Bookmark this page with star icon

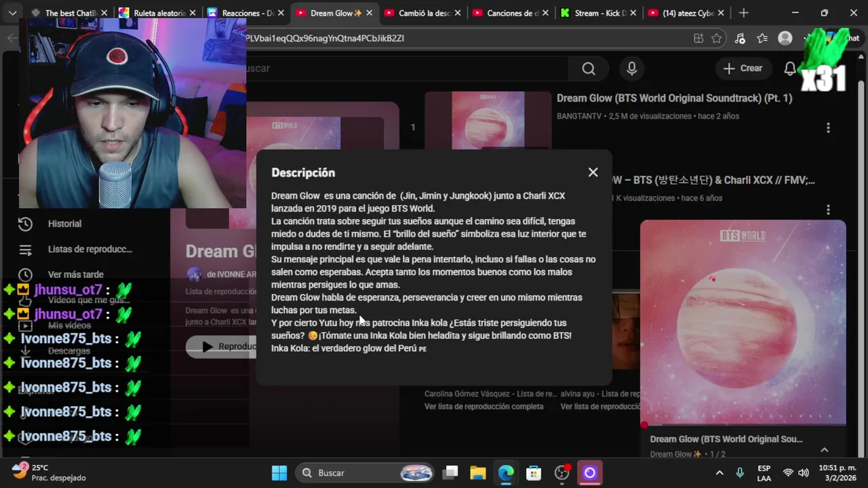click(717, 39)
